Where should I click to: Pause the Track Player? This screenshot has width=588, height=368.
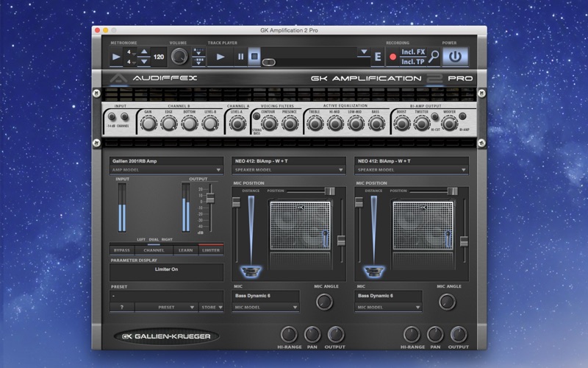(x=240, y=56)
